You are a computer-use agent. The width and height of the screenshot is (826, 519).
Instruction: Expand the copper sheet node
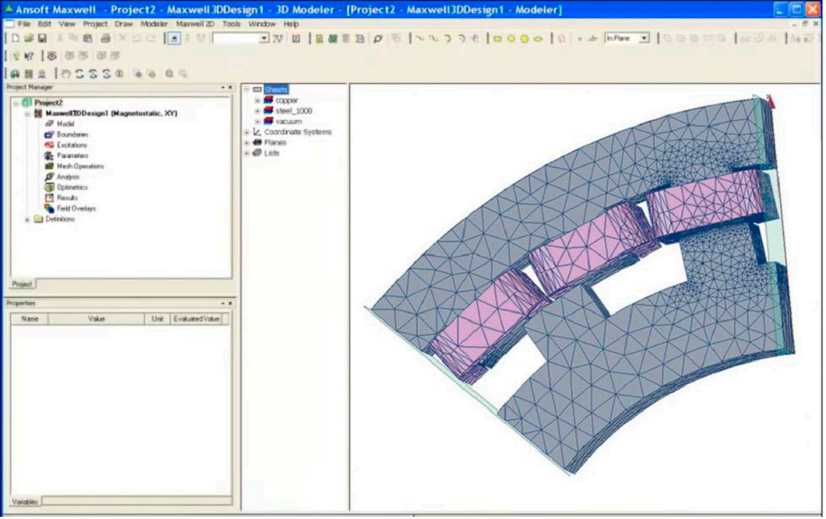[x=257, y=101]
